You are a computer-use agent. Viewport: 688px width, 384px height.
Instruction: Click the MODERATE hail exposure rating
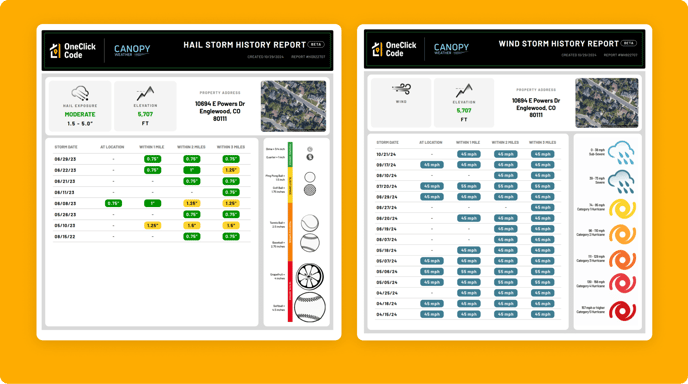[x=80, y=114]
